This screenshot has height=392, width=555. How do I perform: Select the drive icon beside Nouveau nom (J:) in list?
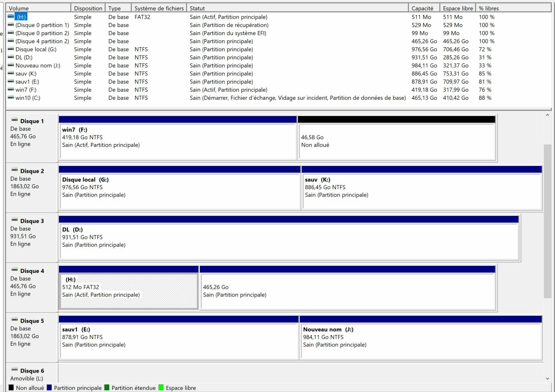[11, 65]
